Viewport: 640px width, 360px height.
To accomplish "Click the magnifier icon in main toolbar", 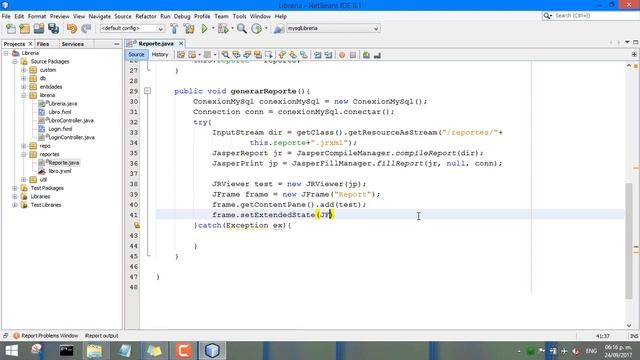I will (242, 29).
